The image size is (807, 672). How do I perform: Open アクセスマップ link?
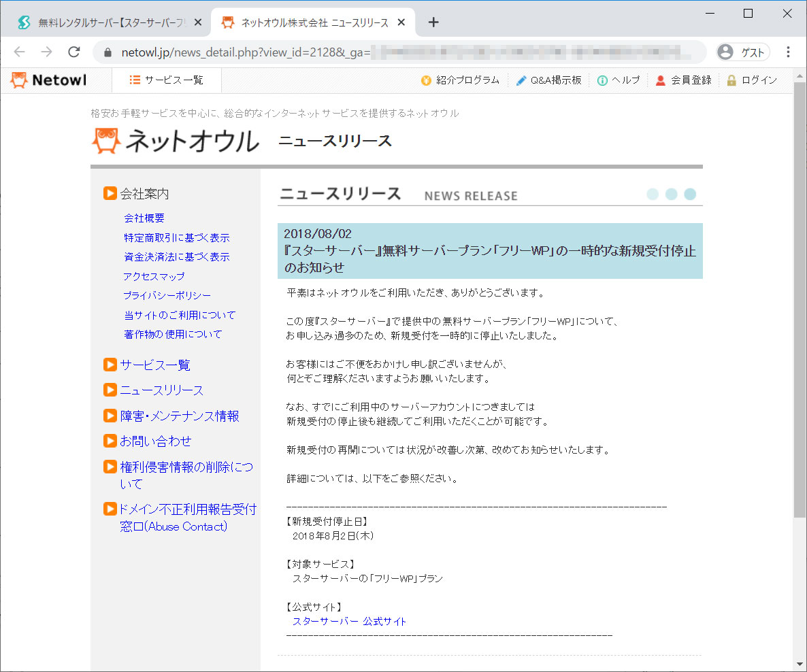point(154,276)
